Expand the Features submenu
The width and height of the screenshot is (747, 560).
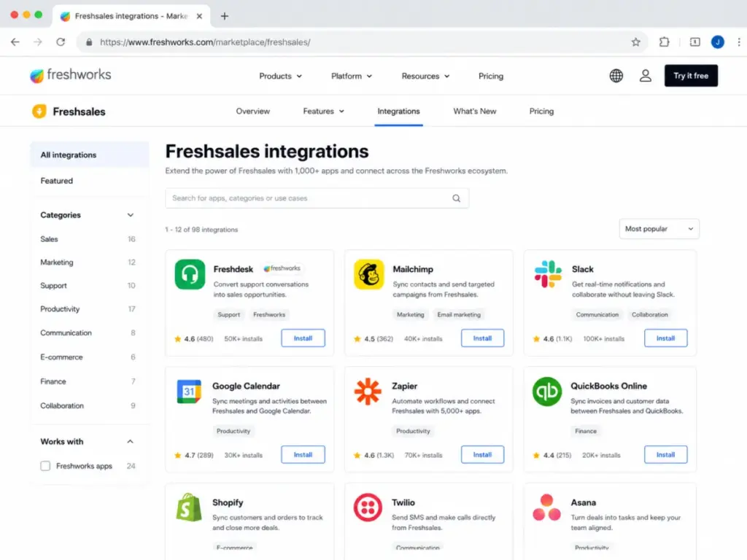323,112
